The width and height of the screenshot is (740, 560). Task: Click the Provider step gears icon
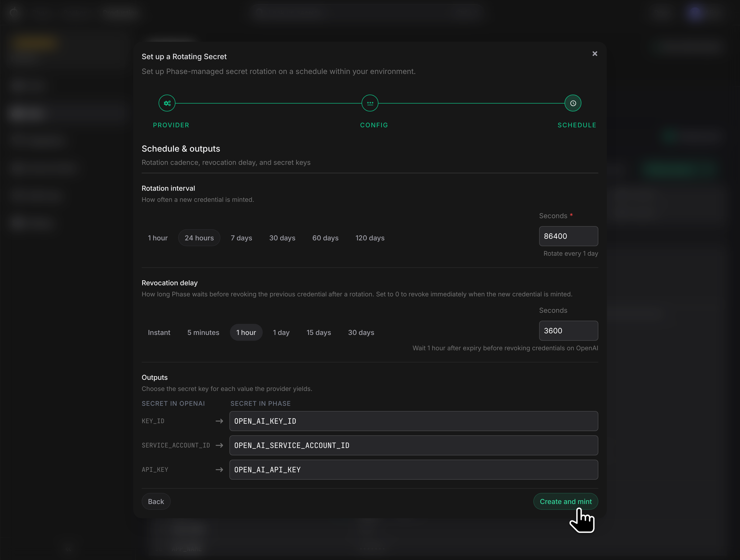click(x=167, y=103)
